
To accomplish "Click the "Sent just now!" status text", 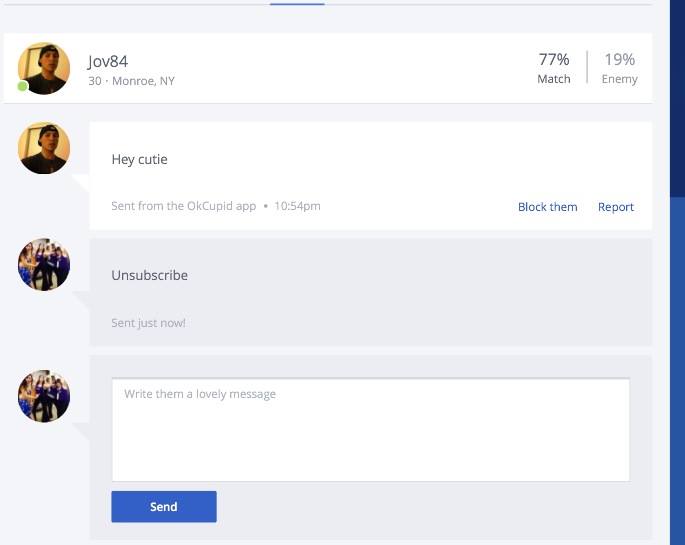I will click(x=148, y=323).
